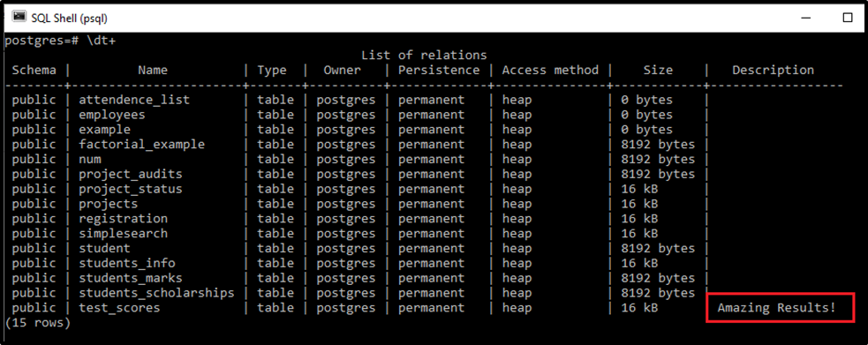Screen dimensions: 868x345
Task: Click the (15 rows) summary text
Action: (38, 323)
